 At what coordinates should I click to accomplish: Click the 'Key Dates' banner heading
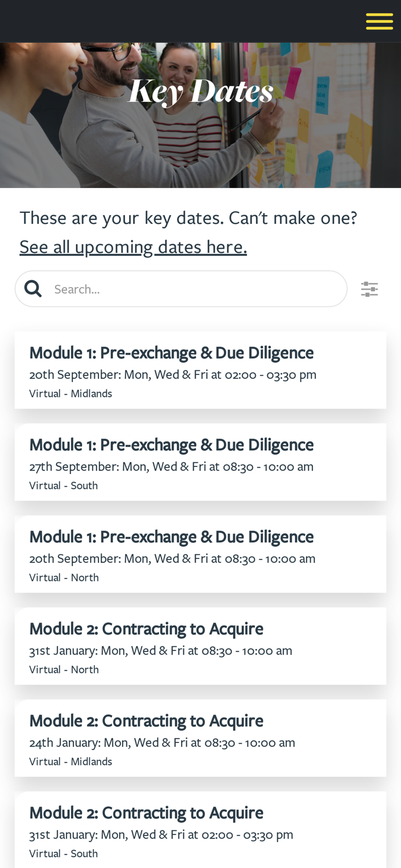click(x=200, y=91)
